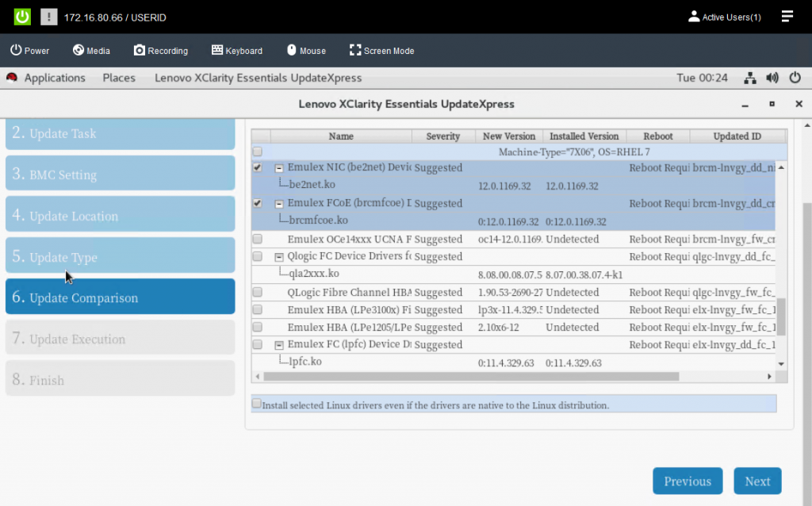Select step 6 Update Comparison

(121, 297)
